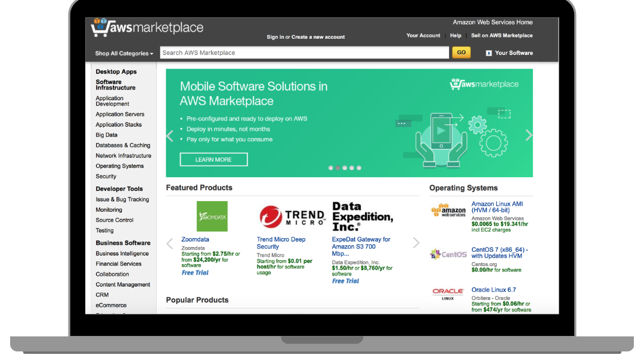Open the Business Intelligence category
Viewport: 644px width, 358px height.
coord(122,254)
